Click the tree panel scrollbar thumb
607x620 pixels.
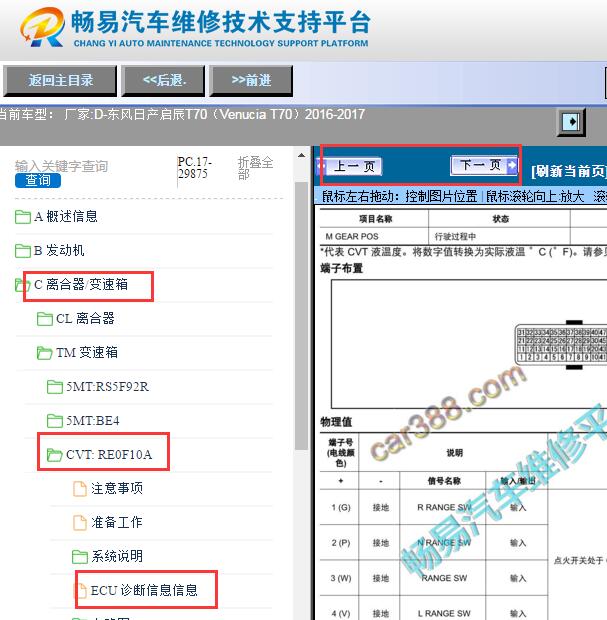click(x=301, y=316)
